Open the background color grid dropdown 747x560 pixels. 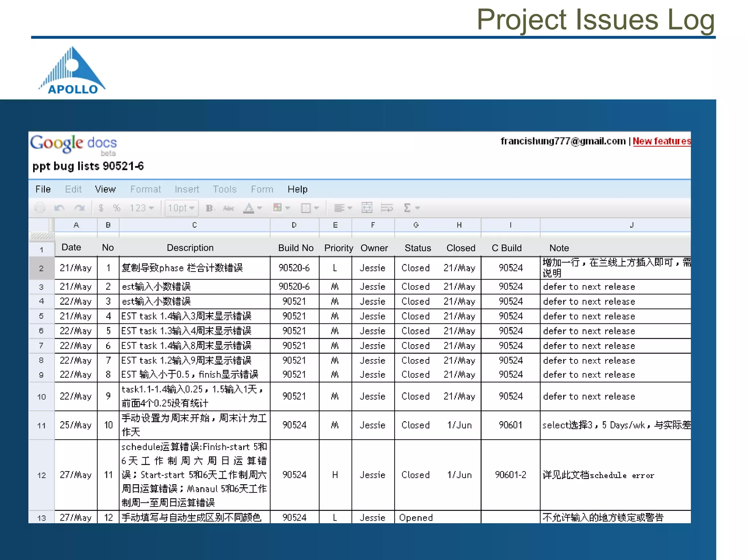(282, 208)
